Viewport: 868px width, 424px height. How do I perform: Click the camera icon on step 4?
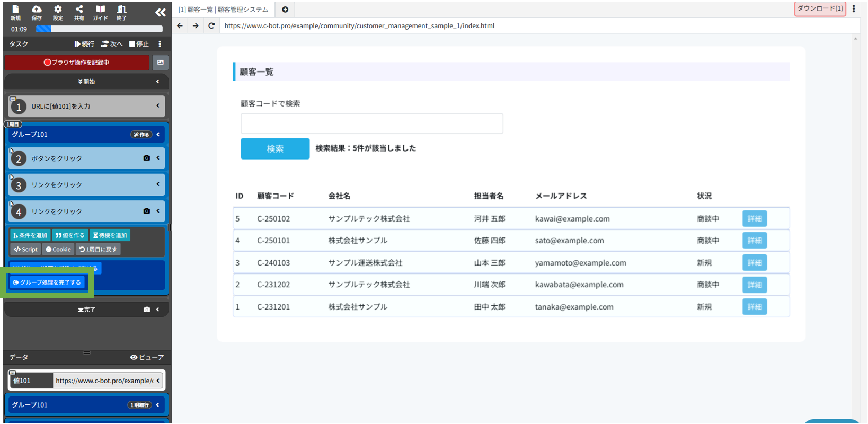click(147, 211)
